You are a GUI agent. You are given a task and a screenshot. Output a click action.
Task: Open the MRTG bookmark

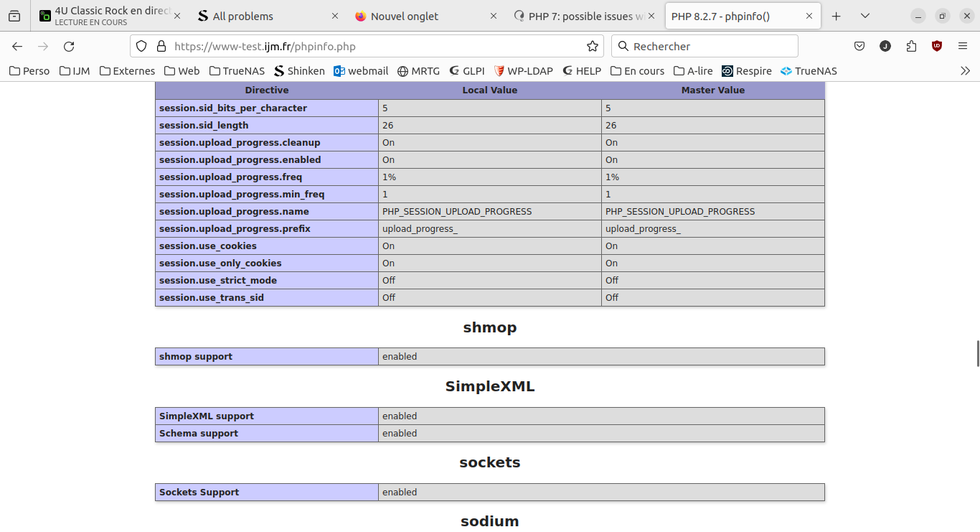[418, 71]
